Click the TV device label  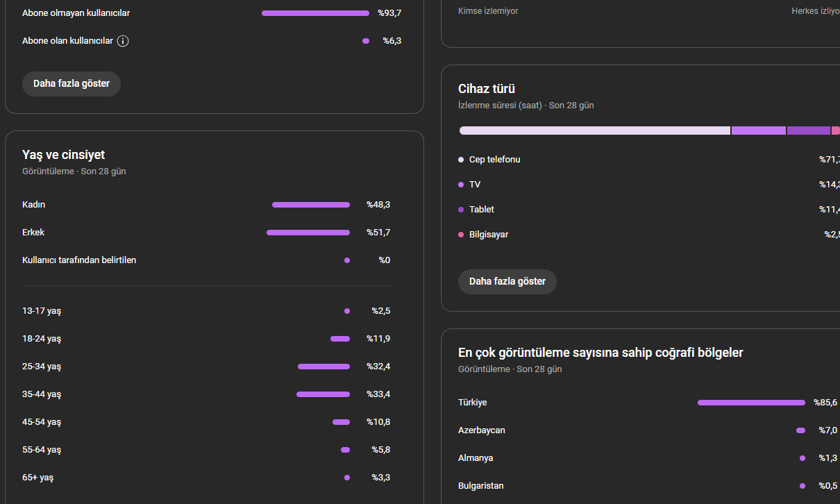pyautogui.click(x=475, y=185)
